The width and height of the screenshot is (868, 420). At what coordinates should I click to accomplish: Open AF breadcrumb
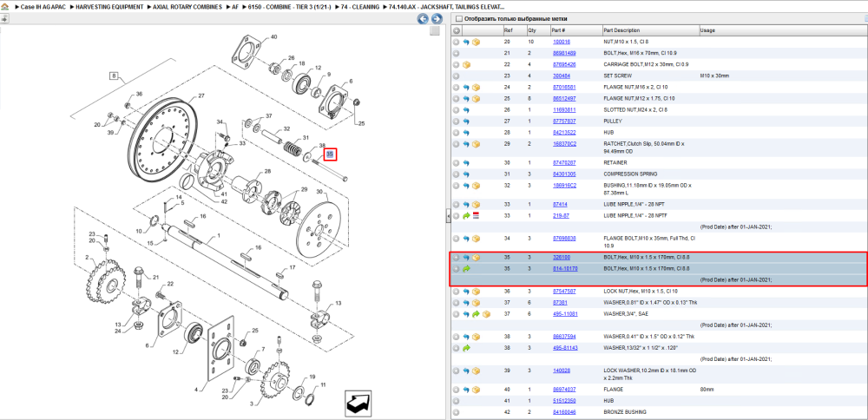click(x=236, y=7)
